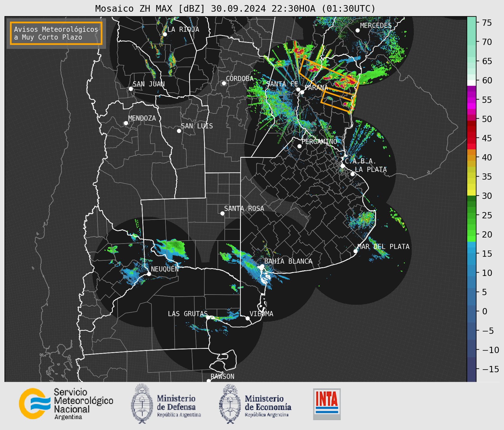Click the 'LAS GRUTAS' city label
Screen dimensions: 504x430
tap(188, 314)
